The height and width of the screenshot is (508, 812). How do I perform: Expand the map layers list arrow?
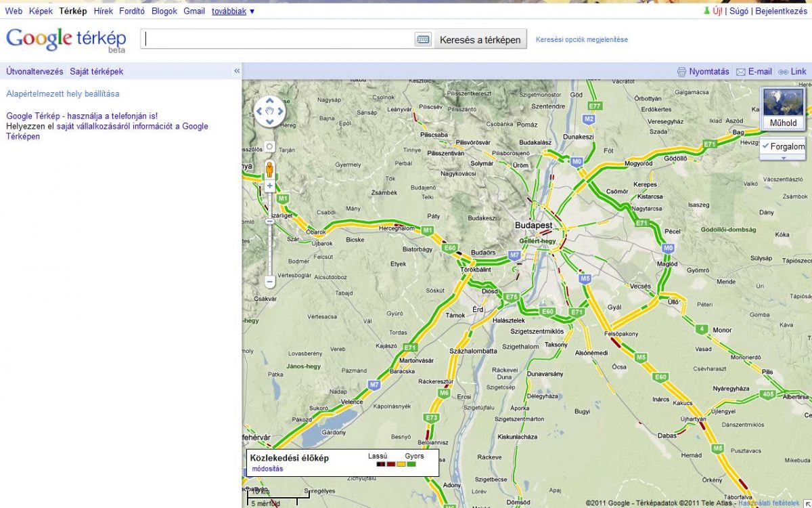coord(784,158)
